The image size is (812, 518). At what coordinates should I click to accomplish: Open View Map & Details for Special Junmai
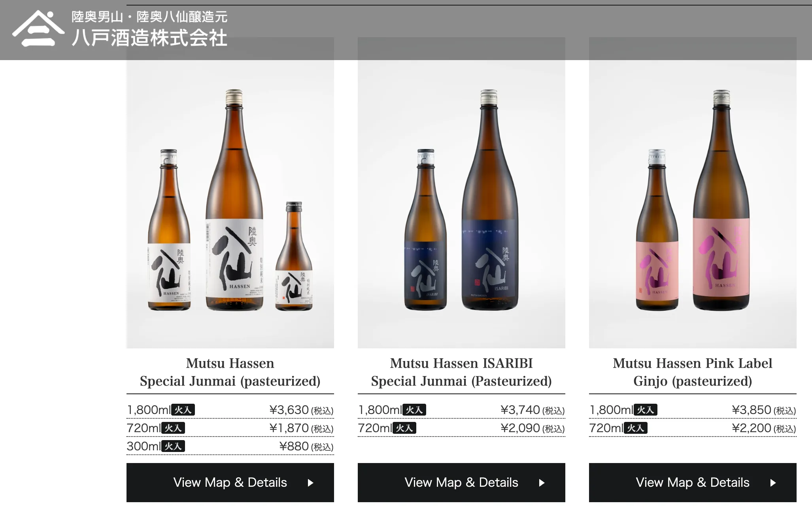(230, 482)
